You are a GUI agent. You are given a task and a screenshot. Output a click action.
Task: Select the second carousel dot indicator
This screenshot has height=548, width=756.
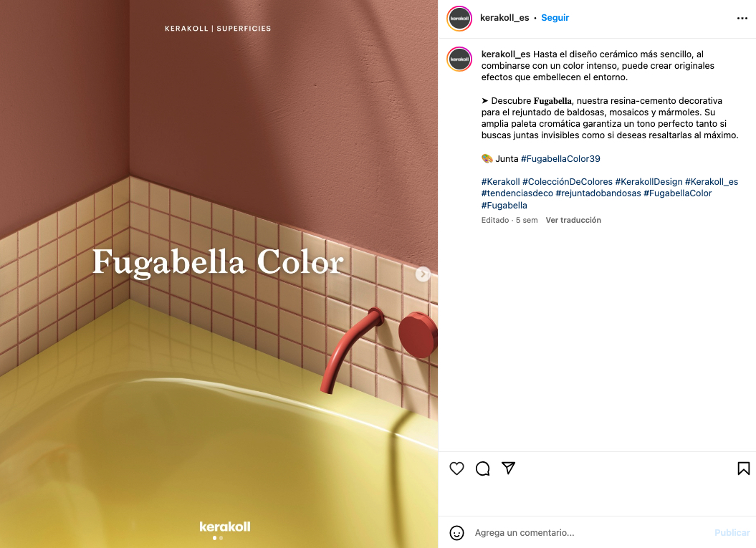pos(221,538)
